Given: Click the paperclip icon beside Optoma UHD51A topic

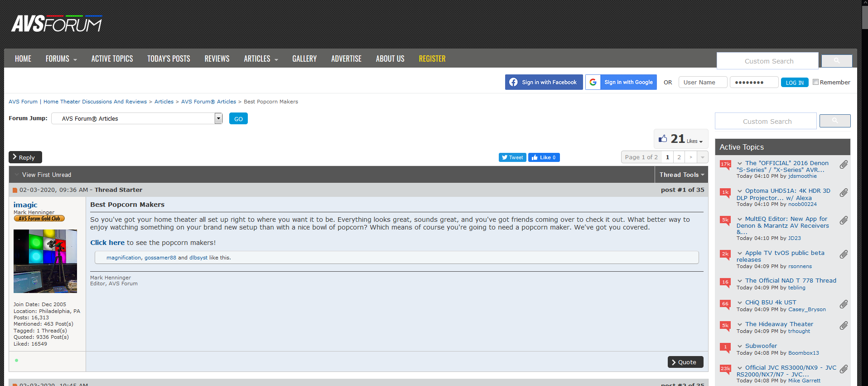Looking at the screenshot, I should (844, 193).
